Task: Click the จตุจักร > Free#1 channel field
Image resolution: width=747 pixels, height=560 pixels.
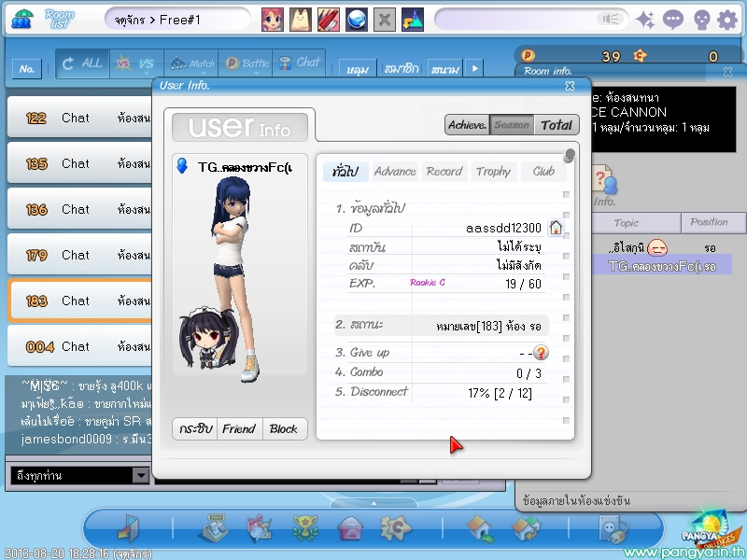Action: pyautogui.click(x=177, y=20)
